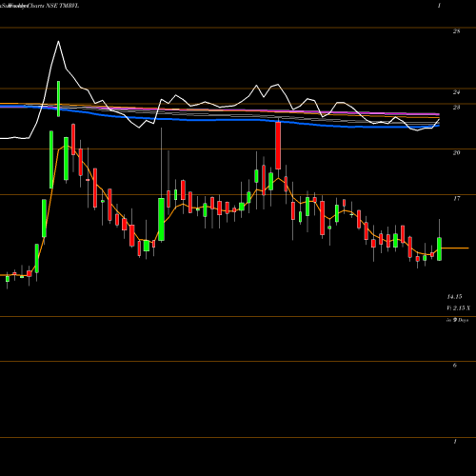
Task: Select the '17' price axis label
Action: (456, 199)
